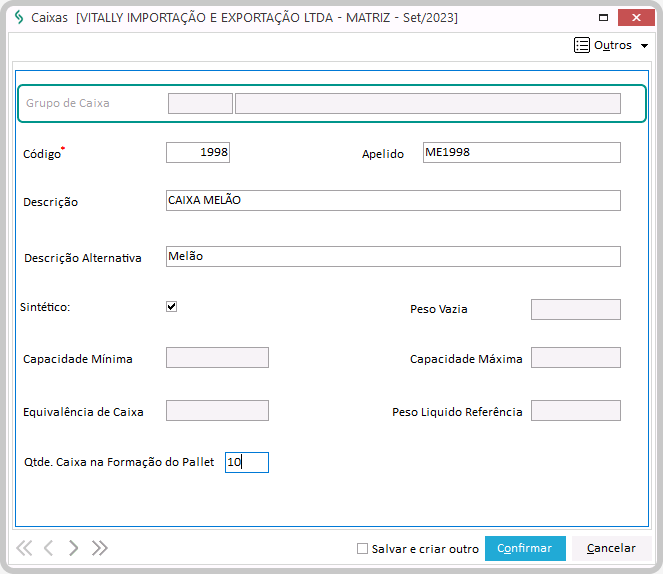Click the Descrição field CAIXA MELÃO

point(393,200)
